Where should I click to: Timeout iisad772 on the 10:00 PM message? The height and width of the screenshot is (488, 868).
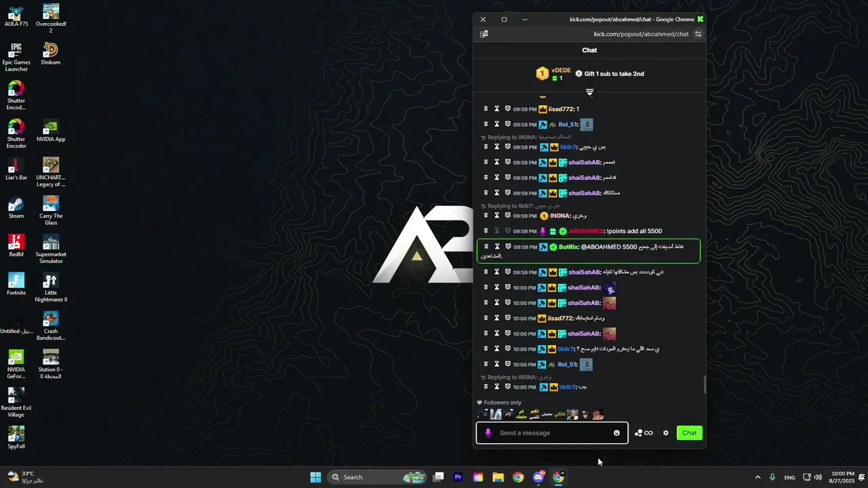496,318
